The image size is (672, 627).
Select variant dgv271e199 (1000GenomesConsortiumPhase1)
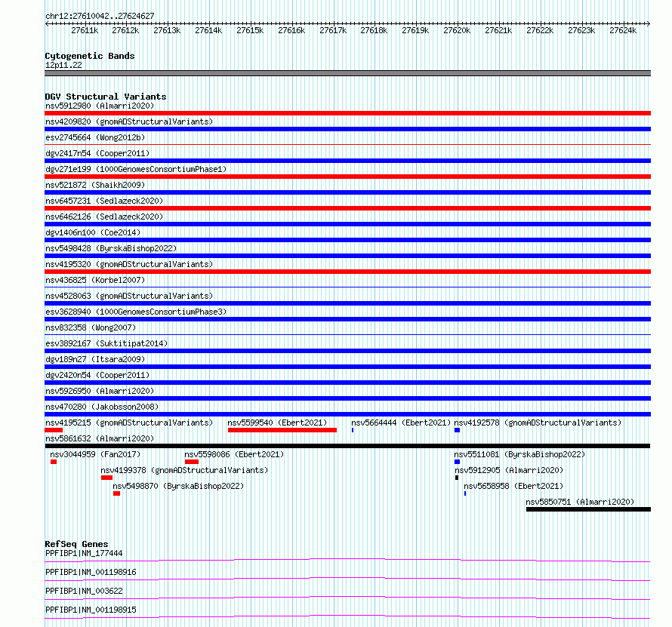(x=136, y=169)
